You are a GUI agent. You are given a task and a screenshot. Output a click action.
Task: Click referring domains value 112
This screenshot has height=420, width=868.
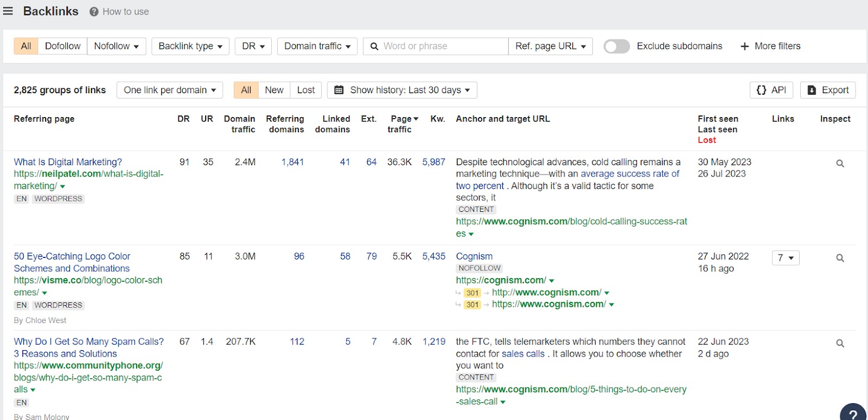[297, 342]
